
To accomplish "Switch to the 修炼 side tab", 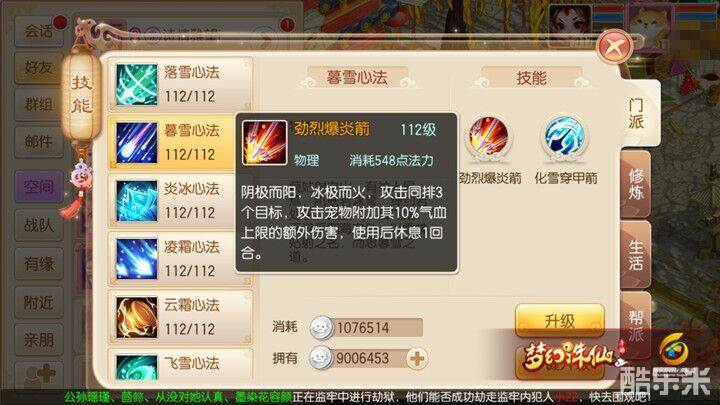I will (x=636, y=184).
